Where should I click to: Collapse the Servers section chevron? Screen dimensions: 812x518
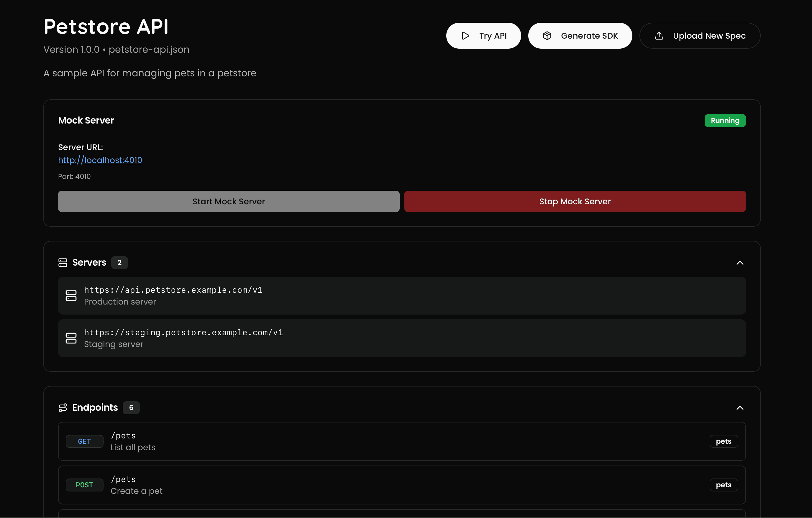click(739, 263)
